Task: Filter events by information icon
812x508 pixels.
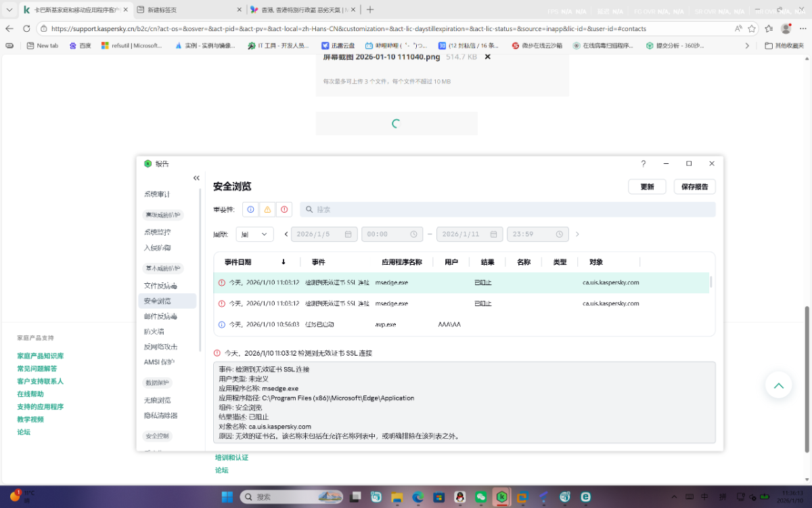Action: coord(250,209)
